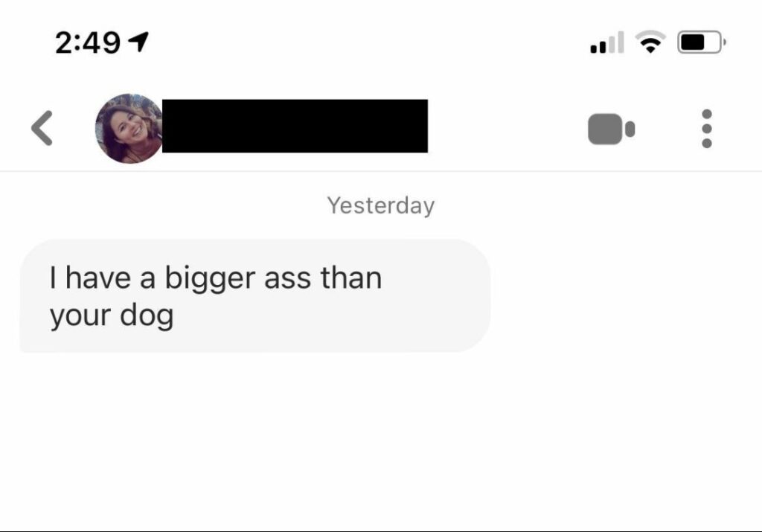Tap the word 'than' in the message
The width and height of the screenshot is (762, 532).
(x=351, y=278)
